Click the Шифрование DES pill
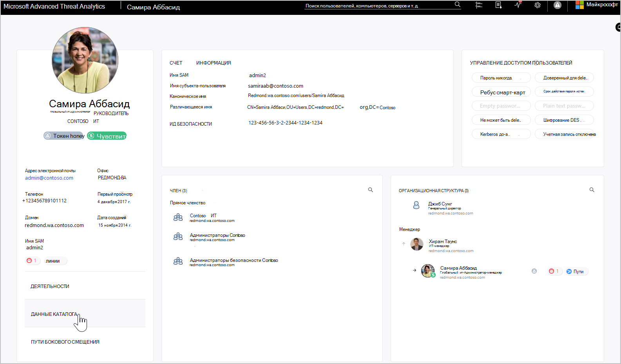Image resolution: width=621 pixels, height=364 pixels. (564, 120)
